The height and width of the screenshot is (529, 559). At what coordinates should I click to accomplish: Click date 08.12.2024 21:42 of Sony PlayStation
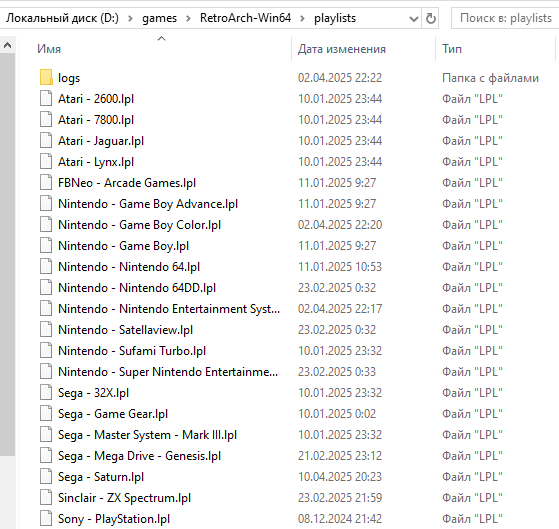[x=340, y=519]
